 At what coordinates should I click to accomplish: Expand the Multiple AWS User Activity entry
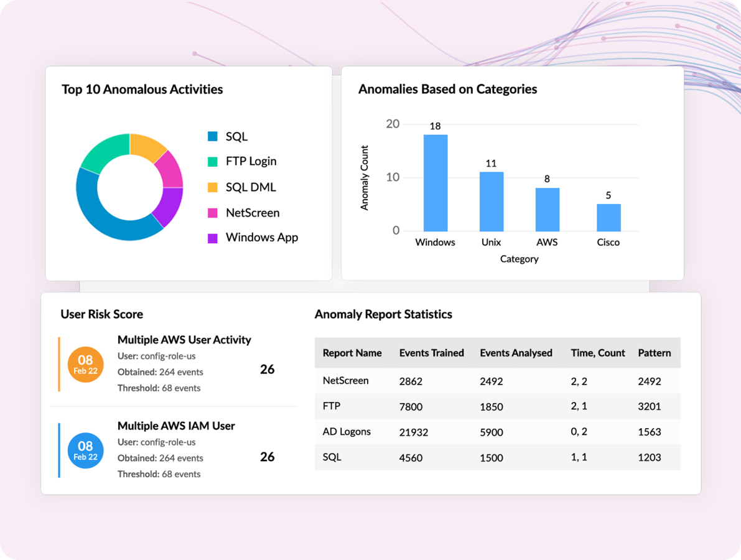click(x=184, y=340)
